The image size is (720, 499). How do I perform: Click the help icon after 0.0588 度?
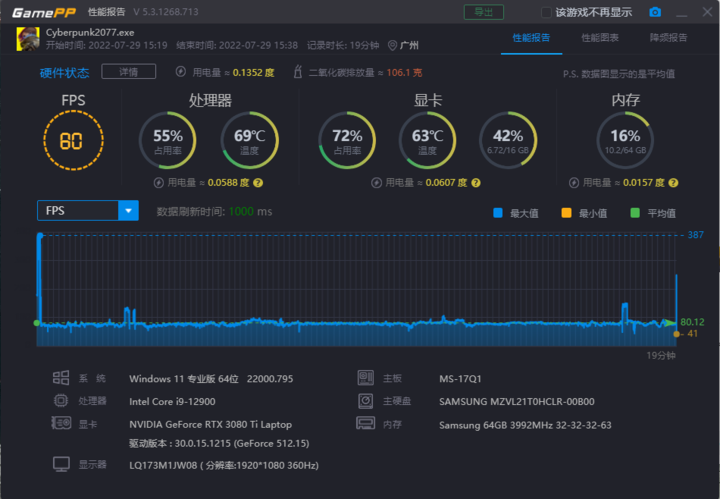tap(258, 183)
